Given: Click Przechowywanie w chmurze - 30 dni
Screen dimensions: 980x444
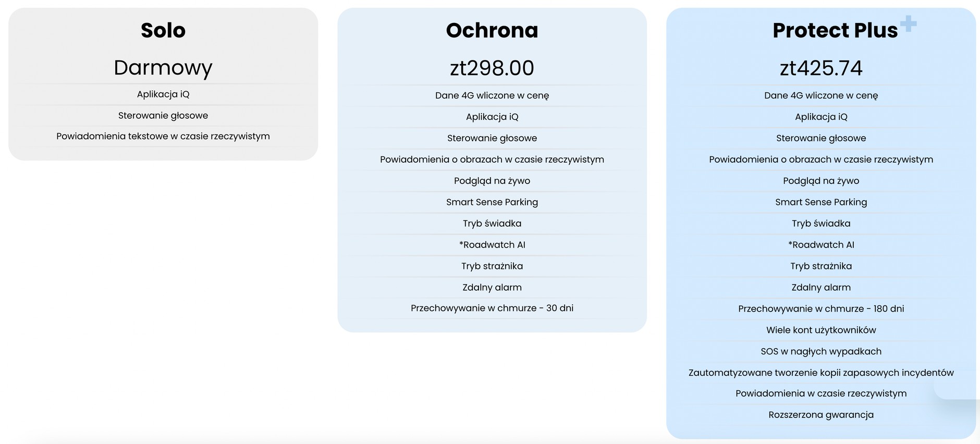Looking at the screenshot, I should pyautogui.click(x=492, y=309).
